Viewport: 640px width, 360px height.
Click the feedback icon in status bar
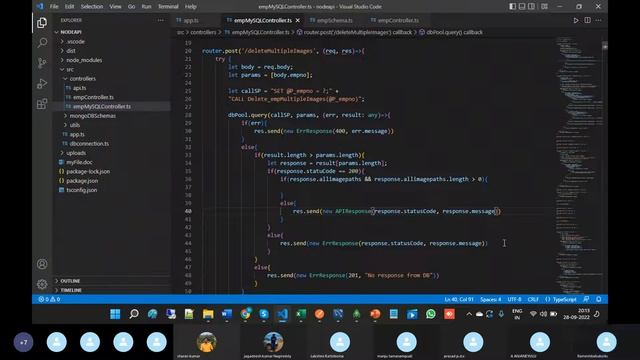(x=586, y=299)
